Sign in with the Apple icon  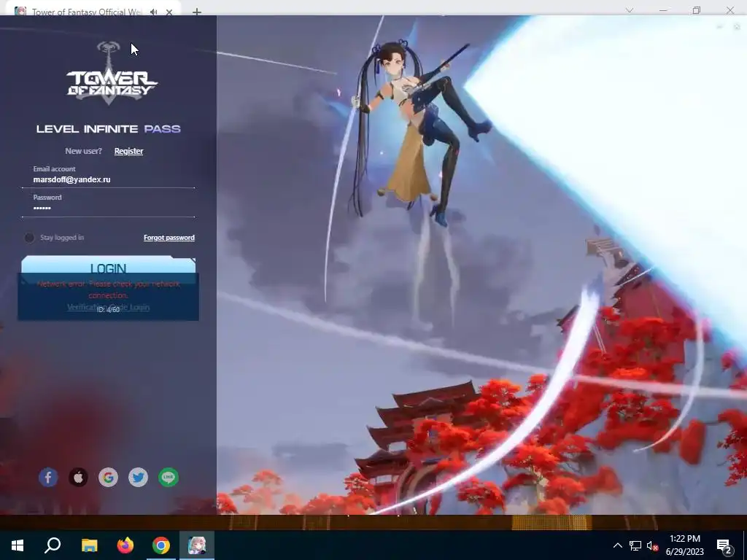tap(78, 477)
